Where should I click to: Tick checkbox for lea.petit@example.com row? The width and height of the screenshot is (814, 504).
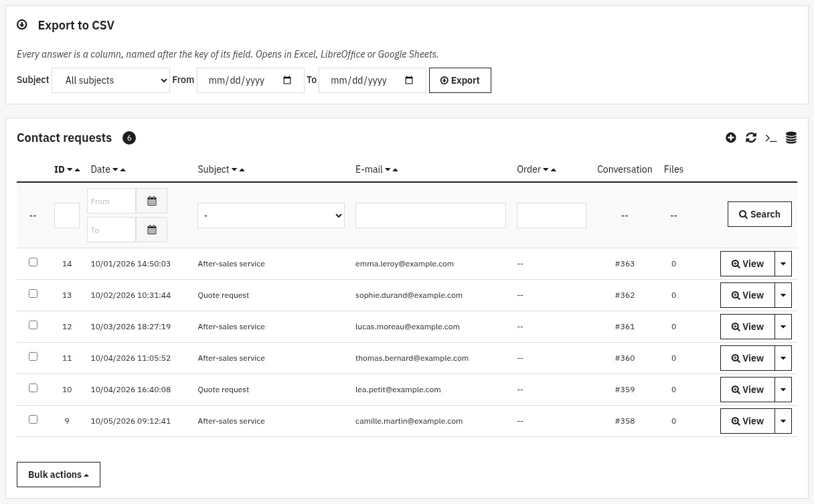[x=33, y=388]
